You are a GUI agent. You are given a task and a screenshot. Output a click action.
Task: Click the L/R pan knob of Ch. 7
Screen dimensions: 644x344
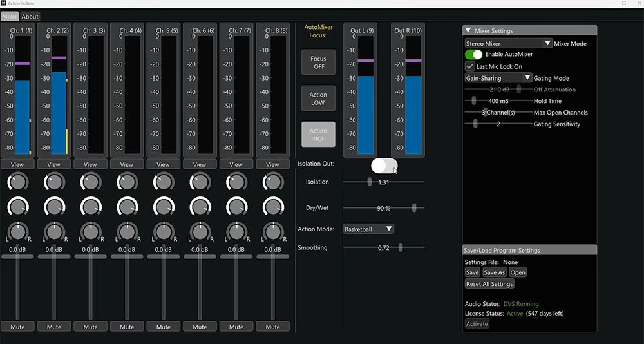[236, 232]
